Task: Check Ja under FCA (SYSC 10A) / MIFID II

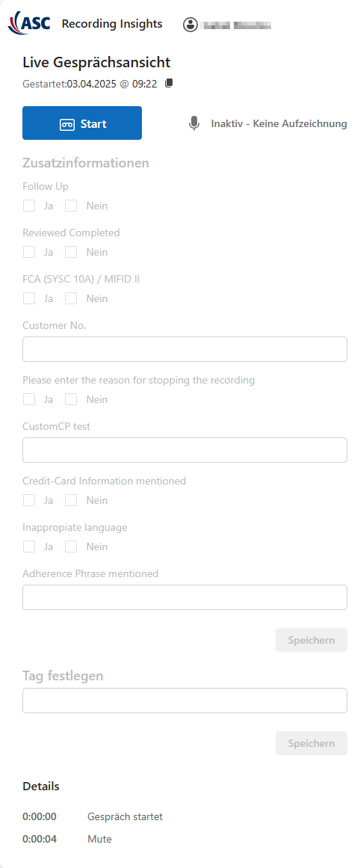Action: coord(29,298)
